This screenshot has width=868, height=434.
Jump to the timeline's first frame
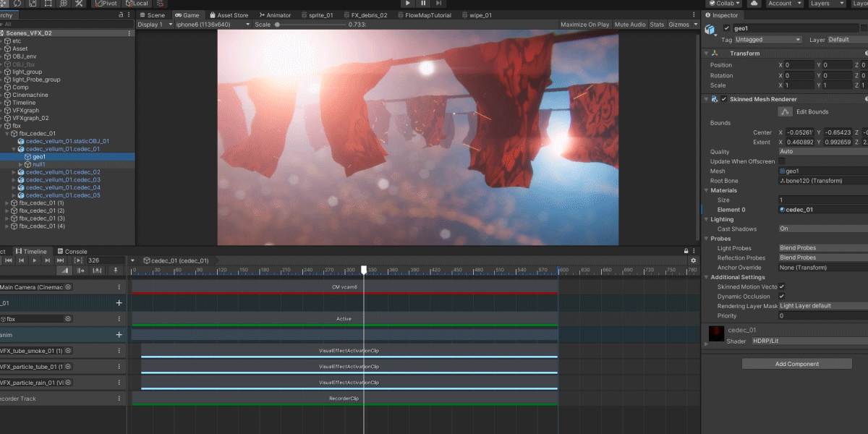click(9, 260)
